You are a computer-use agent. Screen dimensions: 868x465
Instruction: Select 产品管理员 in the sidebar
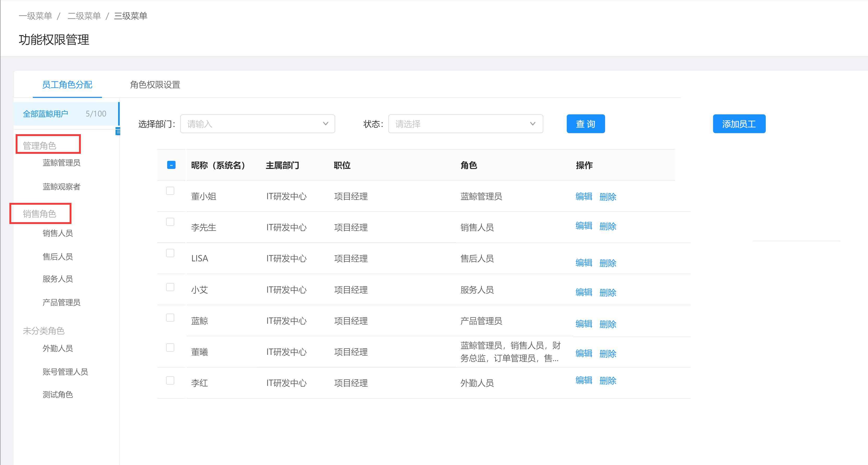[61, 302]
